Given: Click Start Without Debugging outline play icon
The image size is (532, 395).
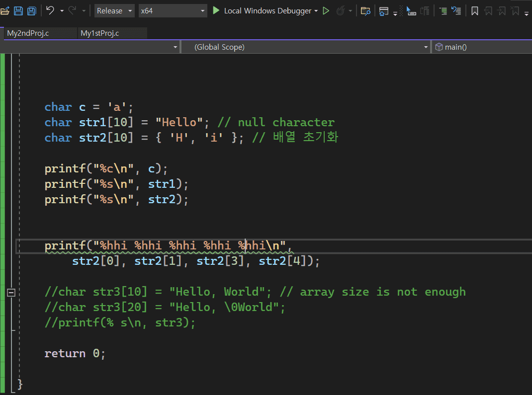Looking at the screenshot, I should [326, 11].
